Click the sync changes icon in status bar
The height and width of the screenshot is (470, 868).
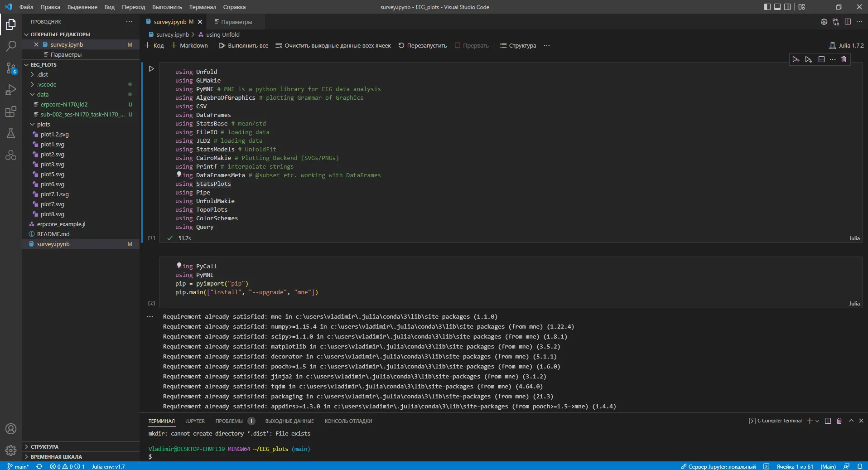point(39,466)
